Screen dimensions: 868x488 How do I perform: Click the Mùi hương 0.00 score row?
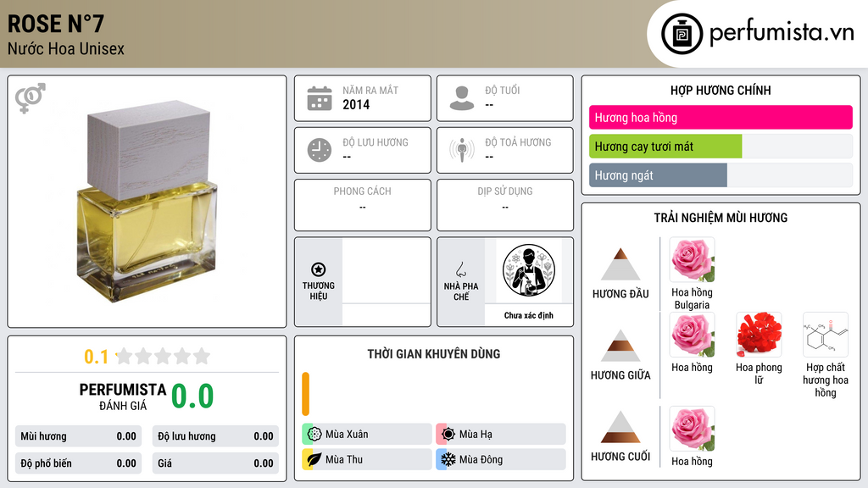[78, 436]
